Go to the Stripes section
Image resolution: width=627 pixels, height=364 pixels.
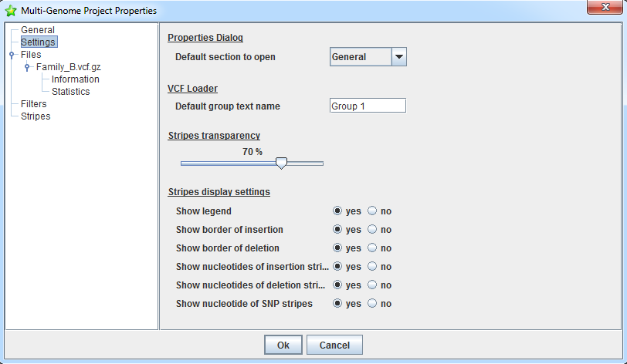pyautogui.click(x=36, y=116)
